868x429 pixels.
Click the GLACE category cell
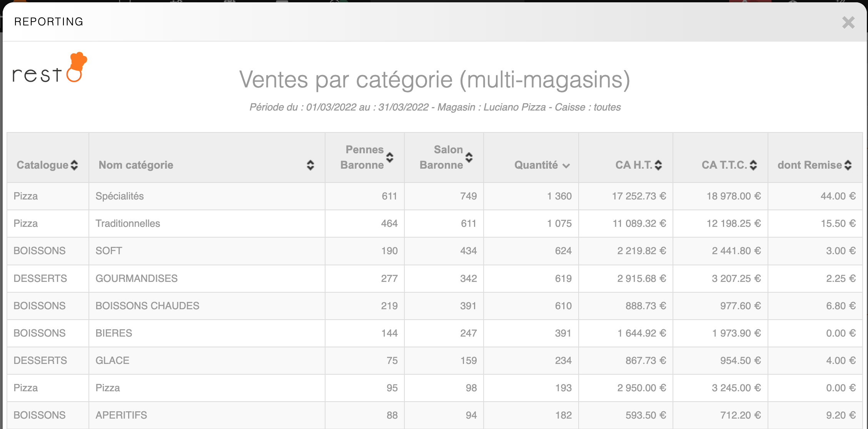tap(112, 360)
